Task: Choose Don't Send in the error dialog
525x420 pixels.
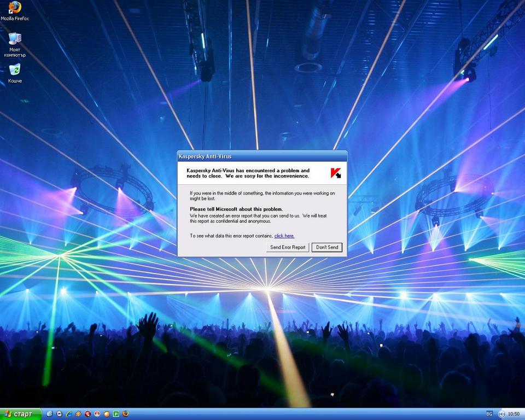Action: point(327,247)
